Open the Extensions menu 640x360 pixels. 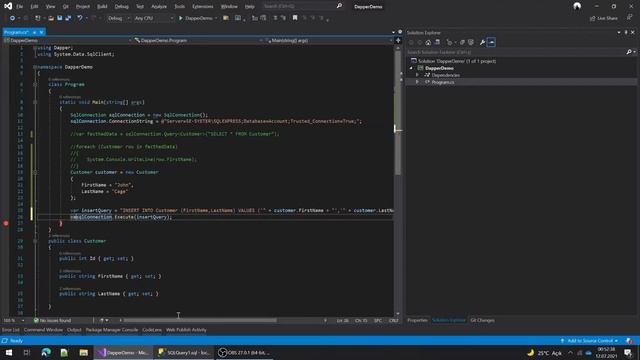pyautogui.click(x=202, y=7)
